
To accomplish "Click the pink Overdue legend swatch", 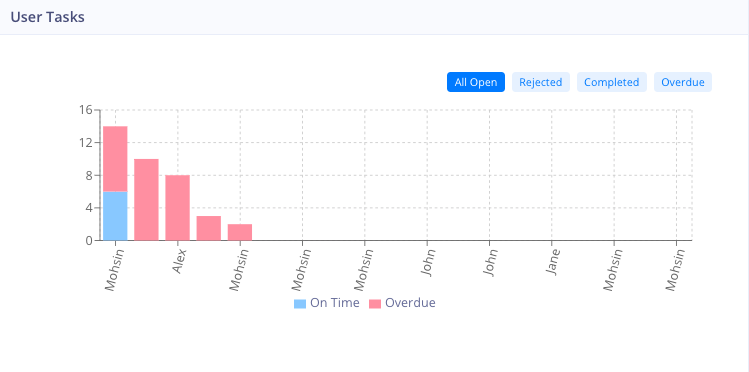I will click(375, 304).
